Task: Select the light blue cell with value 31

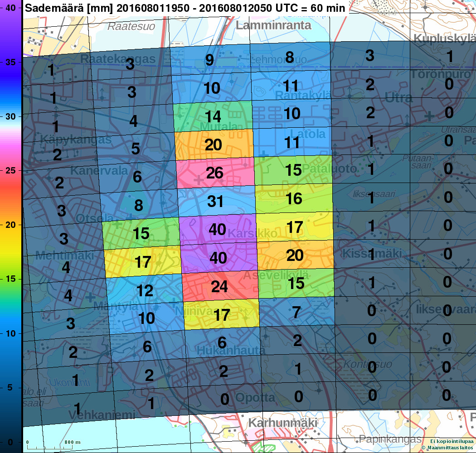Action: click(216, 201)
